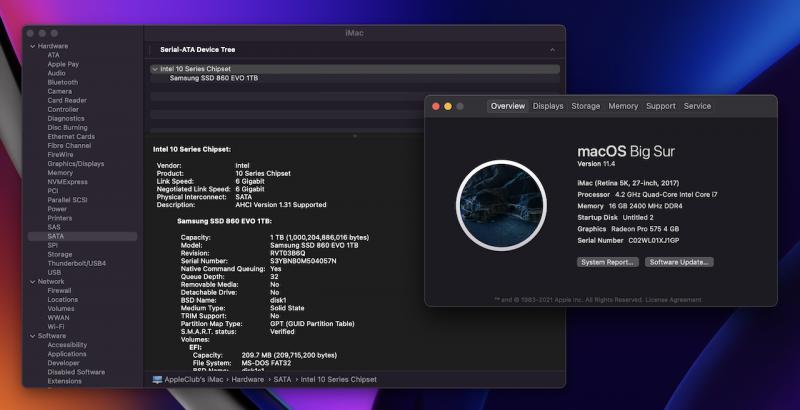800x410 pixels.
Task: Select Disc Burning in the sidebar
Action: click(x=67, y=127)
